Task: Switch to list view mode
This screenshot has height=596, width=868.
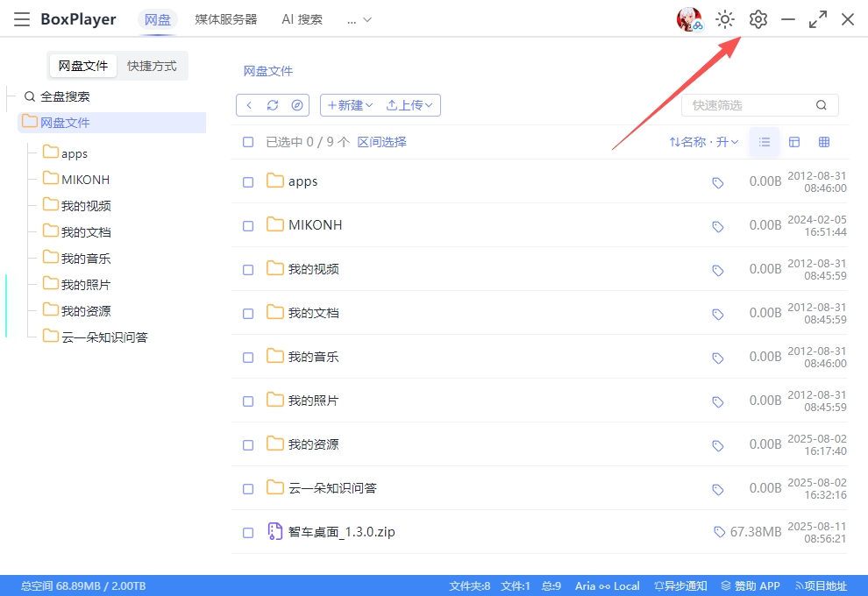Action: tap(765, 142)
